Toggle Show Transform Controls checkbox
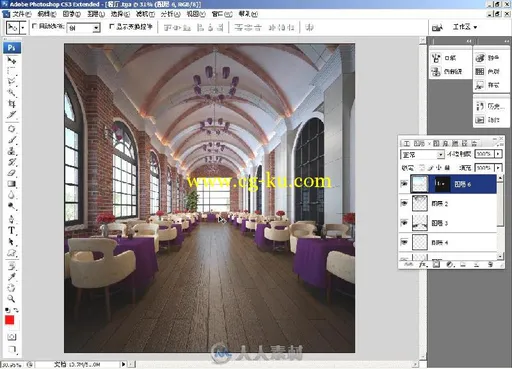 112,26
